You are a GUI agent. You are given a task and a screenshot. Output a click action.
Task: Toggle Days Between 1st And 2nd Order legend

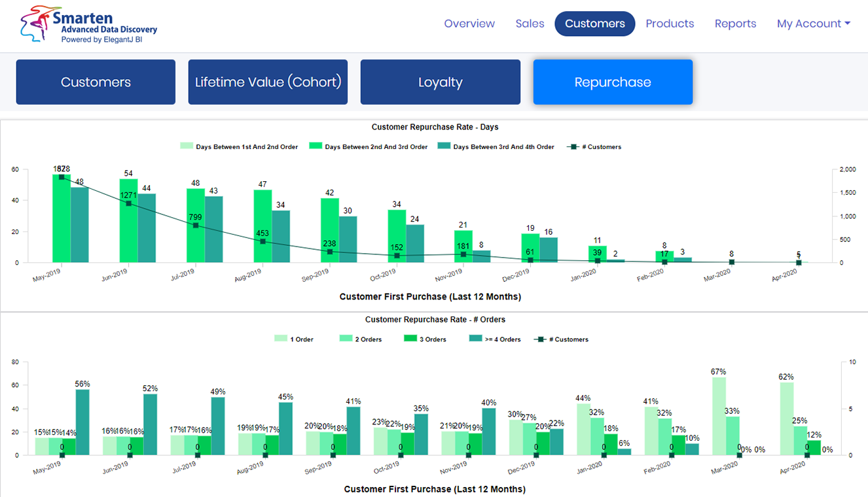pyautogui.click(x=239, y=147)
